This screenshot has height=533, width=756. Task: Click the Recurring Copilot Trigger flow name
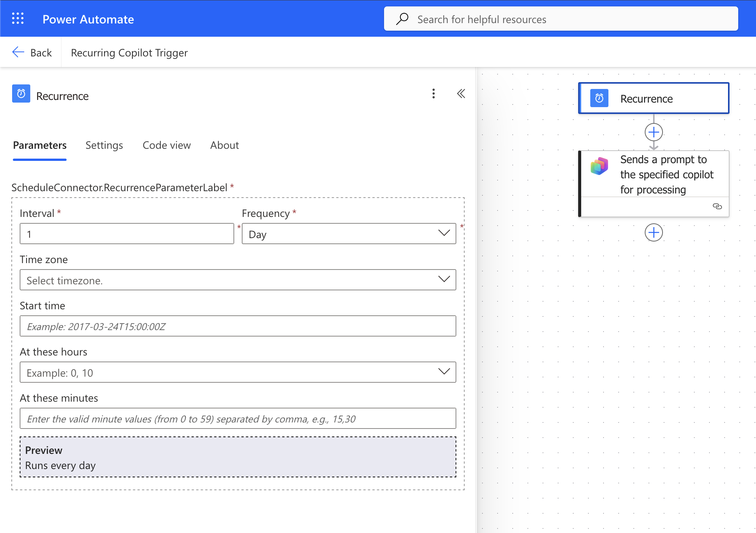point(129,53)
